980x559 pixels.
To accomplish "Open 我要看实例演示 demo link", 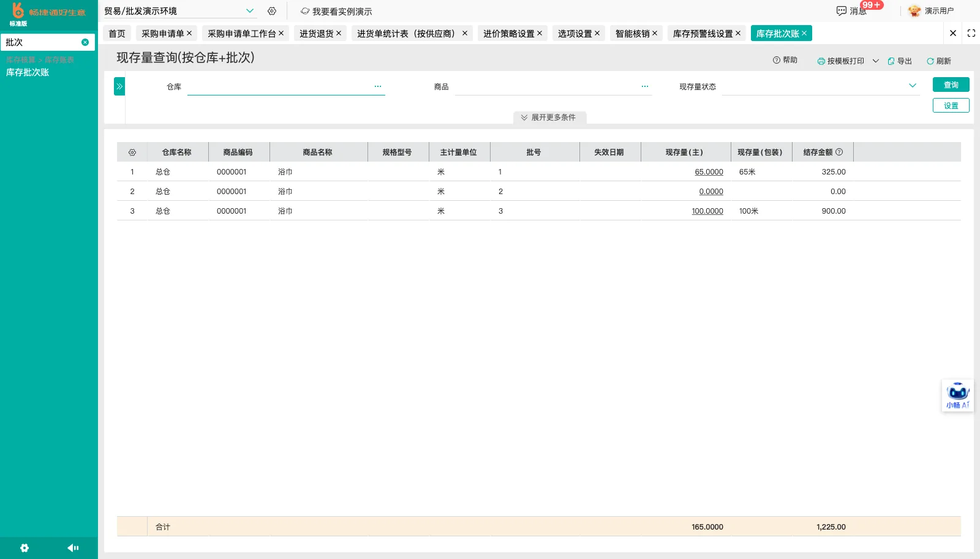I will (336, 12).
